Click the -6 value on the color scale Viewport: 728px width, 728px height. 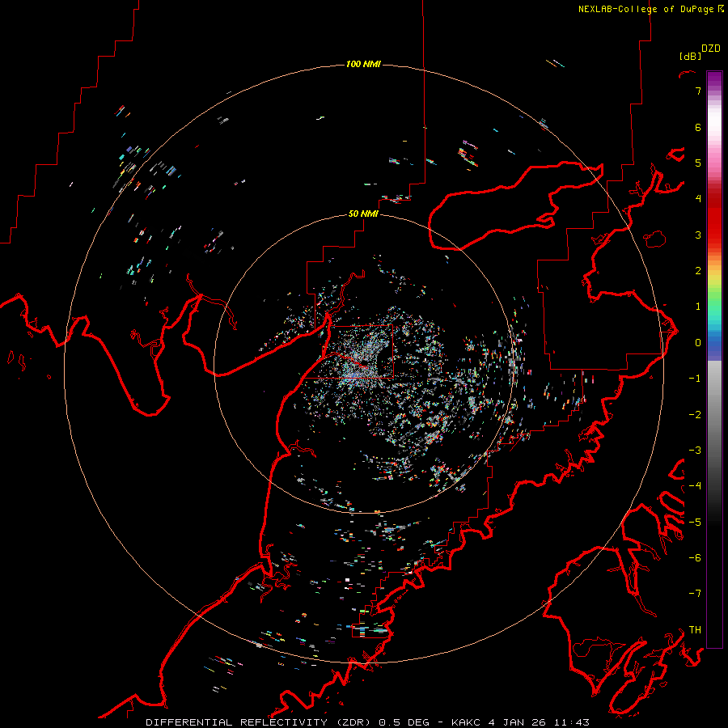tap(695, 558)
